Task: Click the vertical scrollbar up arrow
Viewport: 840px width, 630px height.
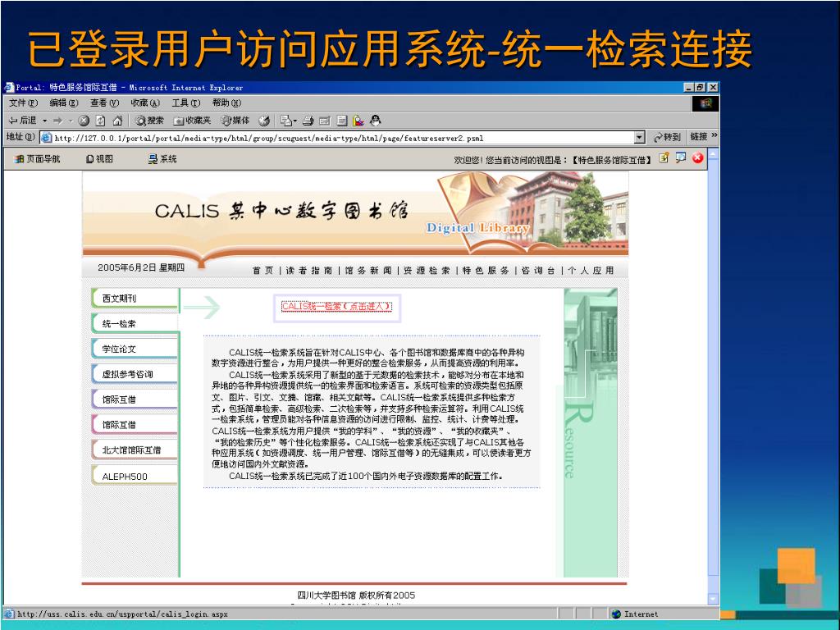Action: pyautogui.click(x=713, y=155)
